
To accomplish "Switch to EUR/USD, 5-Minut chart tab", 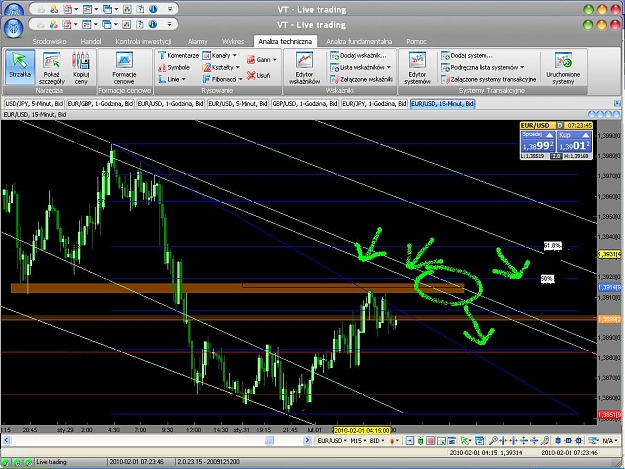I will coord(238,104).
